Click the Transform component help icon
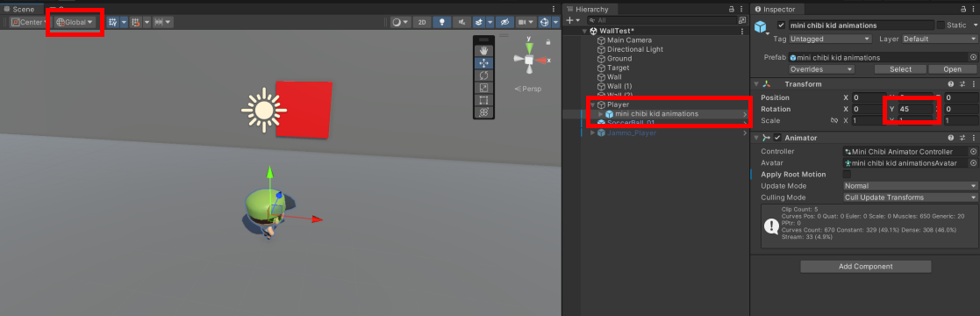The height and width of the screenshot is (316, 980). pyautogui.click(x=951, y=84)
